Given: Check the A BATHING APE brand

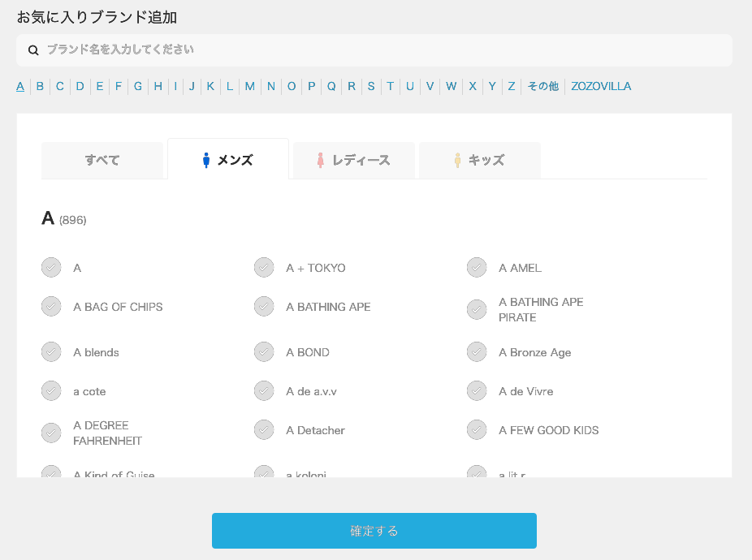Looking at the screenshot, I should [264, 307].
